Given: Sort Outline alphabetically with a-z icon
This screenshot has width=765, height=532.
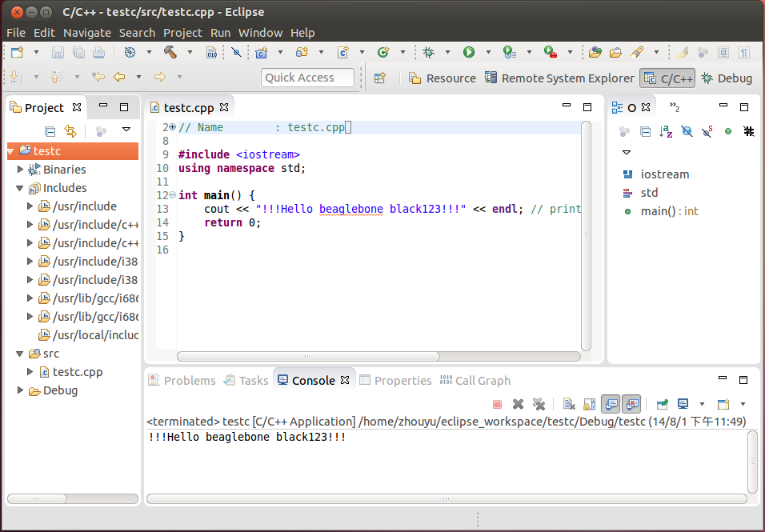Looking at the screenshot, I should tap(666, 131).
